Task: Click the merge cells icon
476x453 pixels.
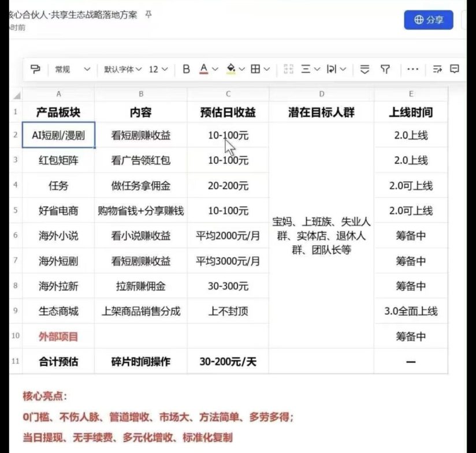Action: [x=288, y=69]
